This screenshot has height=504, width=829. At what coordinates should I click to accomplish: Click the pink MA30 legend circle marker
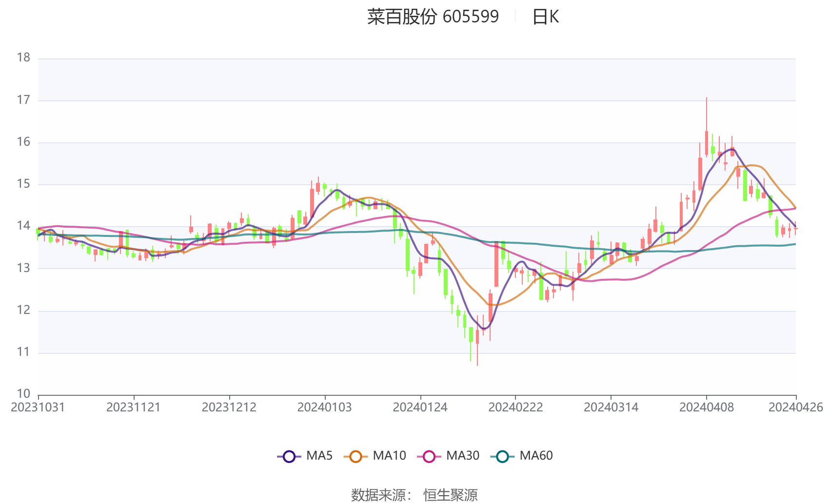coord(429,457)
